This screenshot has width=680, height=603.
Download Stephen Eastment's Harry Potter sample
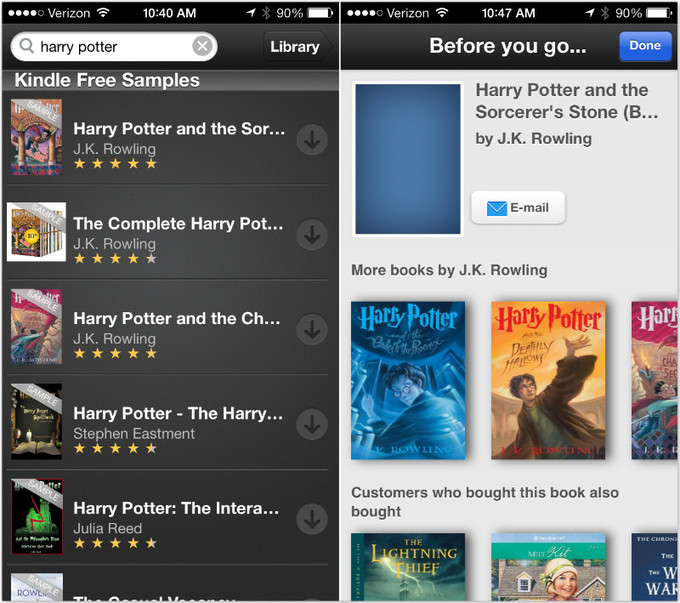point(312,425)
